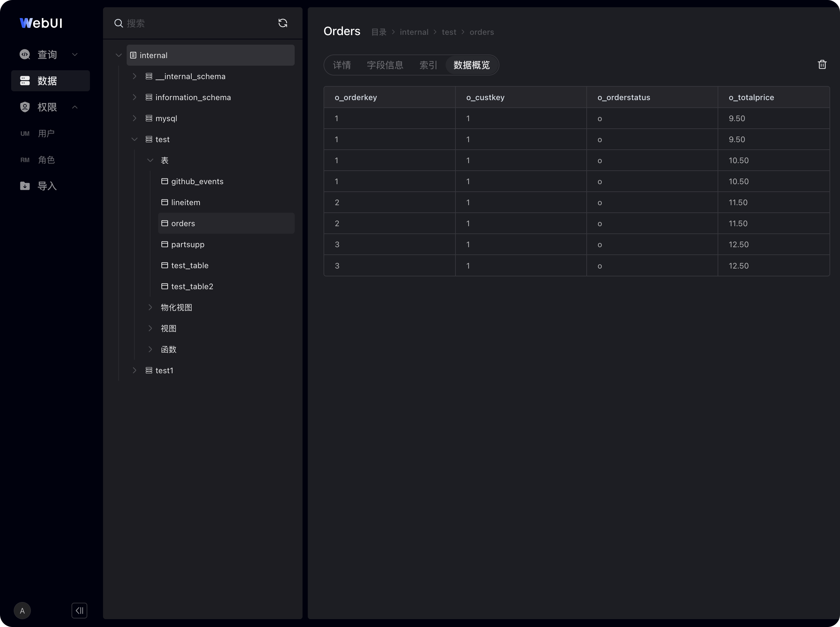Collapse the 权限 menu chevron
Viewport: 840px width, 627px height.
(75, 107)
